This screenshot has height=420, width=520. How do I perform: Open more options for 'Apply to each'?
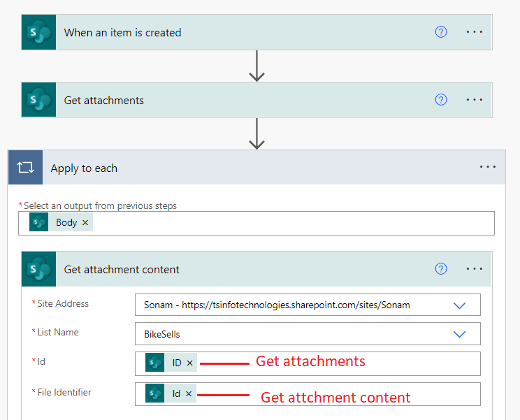coord(488,167)
